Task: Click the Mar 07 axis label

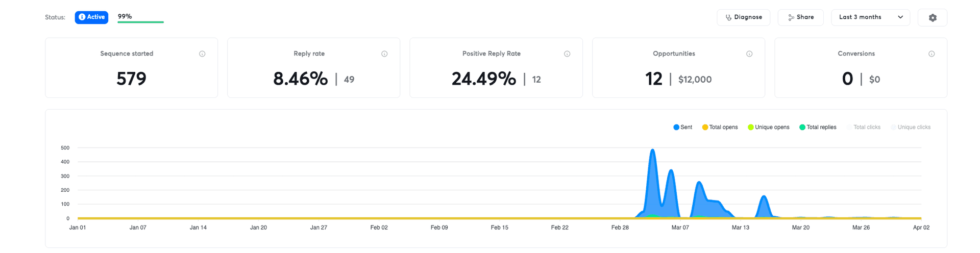Action: pyautogui.click(x=680, y=227)
